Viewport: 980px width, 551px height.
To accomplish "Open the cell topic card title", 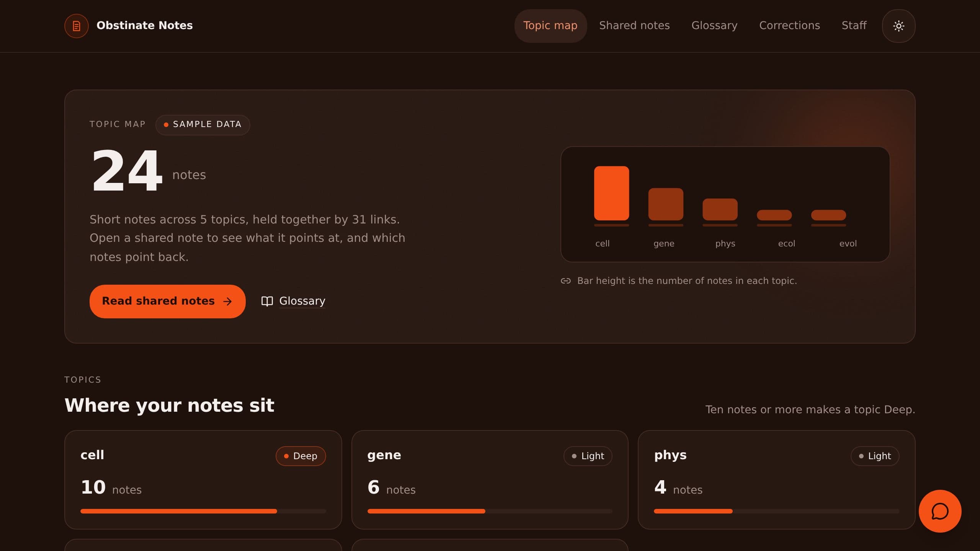I will [x=92, y=455].
